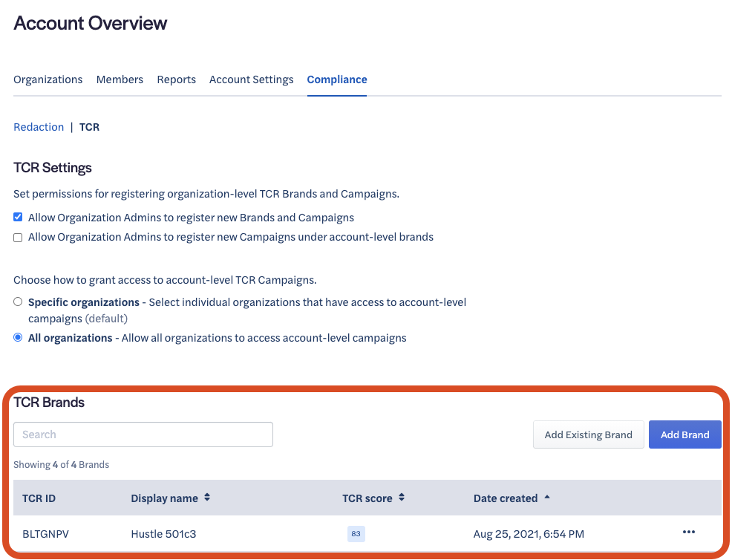Uncheck Allow Organization Admins to register new Brands
The height and width of the screenshot is (560, 732).
[18, 218]
